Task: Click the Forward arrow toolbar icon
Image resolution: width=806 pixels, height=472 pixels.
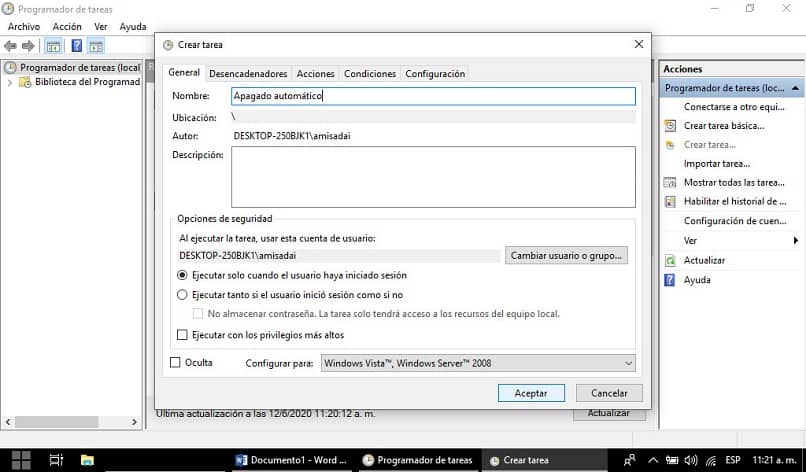Action: [28, 46]
